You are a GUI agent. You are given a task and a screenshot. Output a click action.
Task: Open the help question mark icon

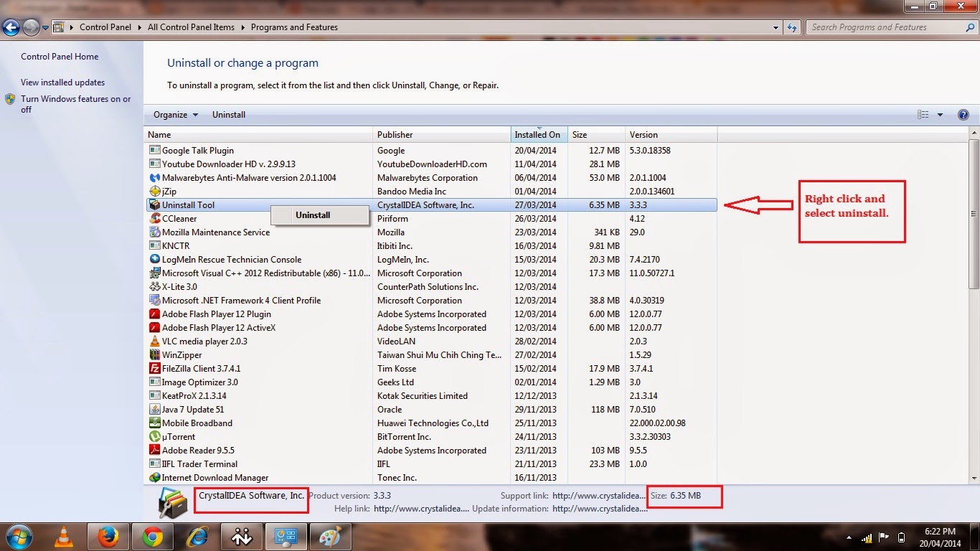coord(963,115)
